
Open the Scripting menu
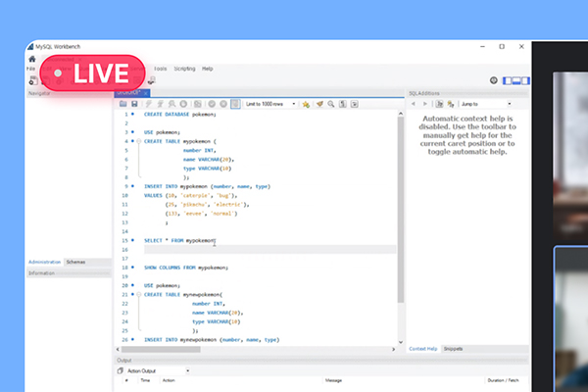click(184, 69)
